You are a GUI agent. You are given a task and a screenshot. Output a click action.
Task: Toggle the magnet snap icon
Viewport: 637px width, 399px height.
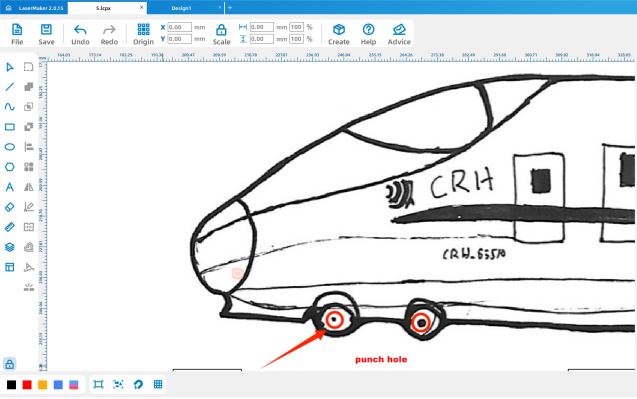pyautogui.click(x=138, y=384)
